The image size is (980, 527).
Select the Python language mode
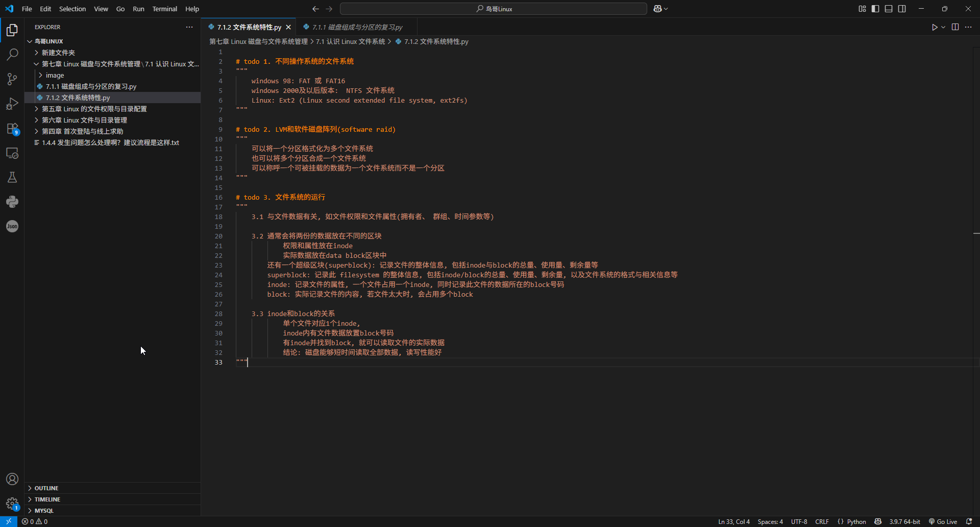coord(856,521)
